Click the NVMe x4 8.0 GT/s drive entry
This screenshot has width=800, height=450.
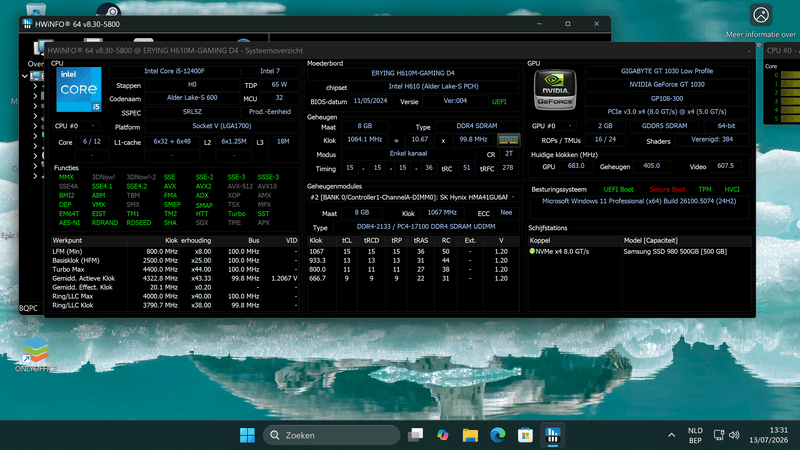click(560, 252)
